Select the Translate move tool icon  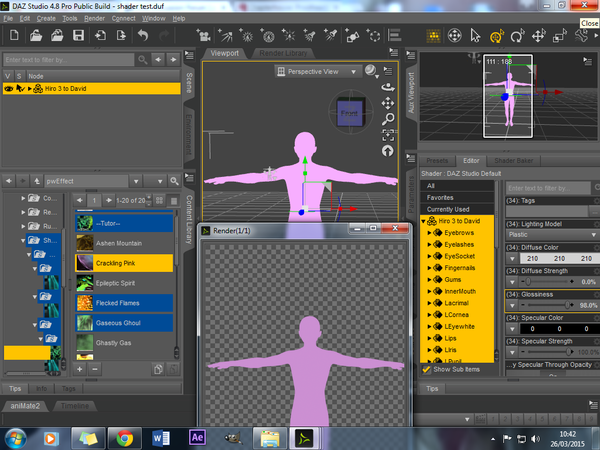click(x=538, y=36)
